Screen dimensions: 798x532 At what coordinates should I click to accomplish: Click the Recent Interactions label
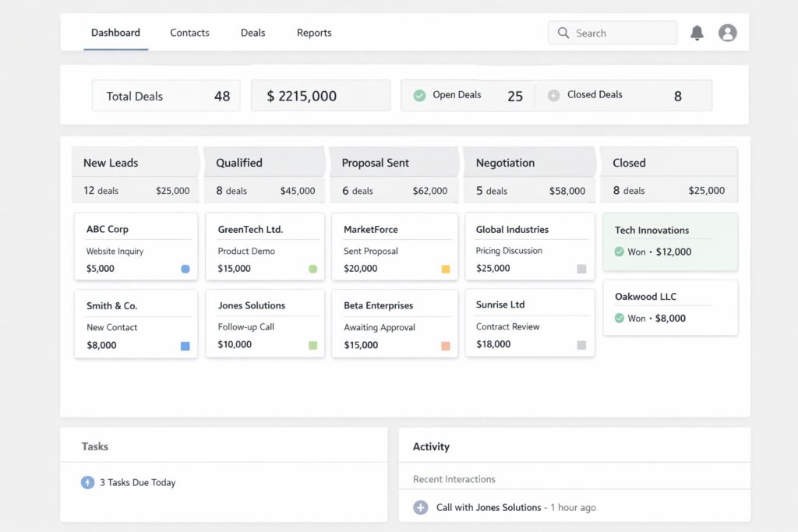pyautogui.click(x=454, y=479)
